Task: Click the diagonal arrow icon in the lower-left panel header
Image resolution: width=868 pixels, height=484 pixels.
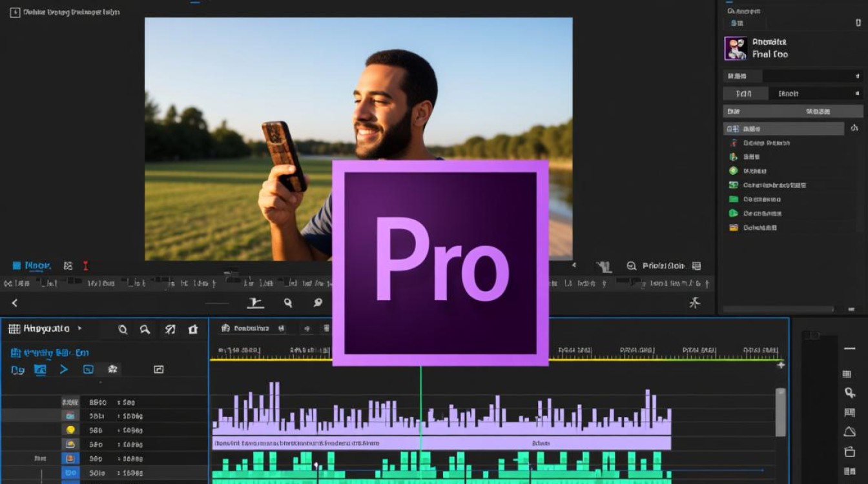Action: 170,329
